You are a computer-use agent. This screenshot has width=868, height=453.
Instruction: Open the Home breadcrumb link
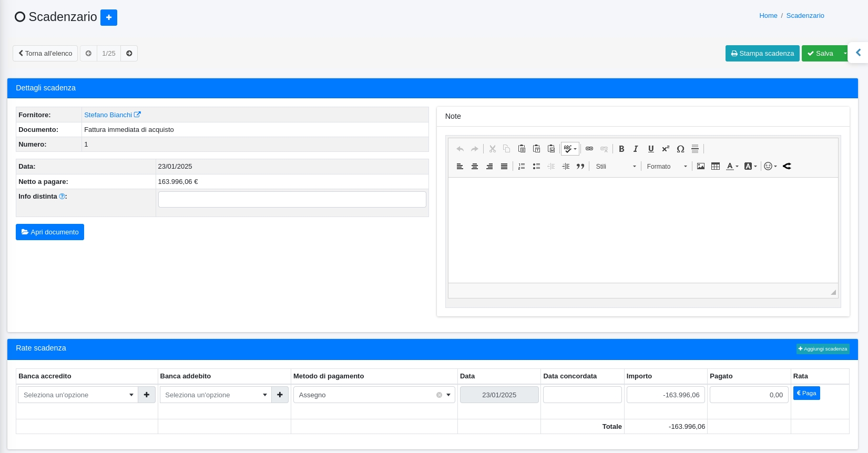click(768, 16)
